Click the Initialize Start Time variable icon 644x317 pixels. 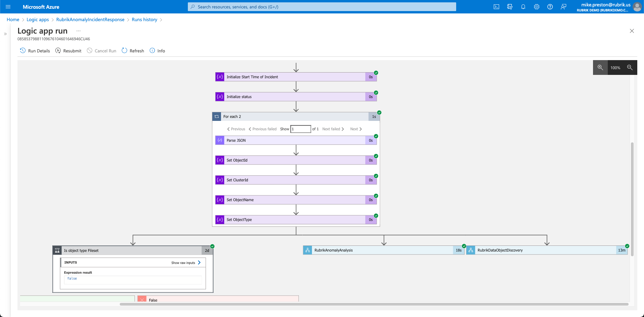coord(220,77)
